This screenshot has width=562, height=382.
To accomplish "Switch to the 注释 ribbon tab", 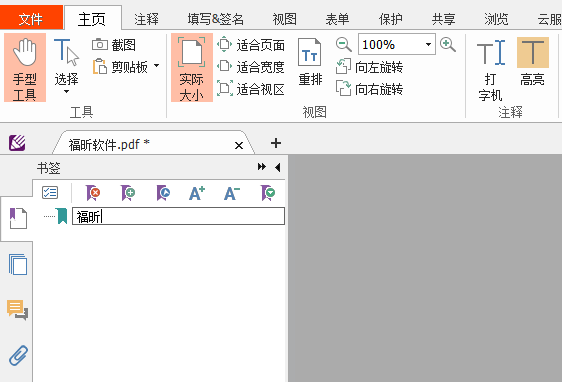I will click(146, 19).
